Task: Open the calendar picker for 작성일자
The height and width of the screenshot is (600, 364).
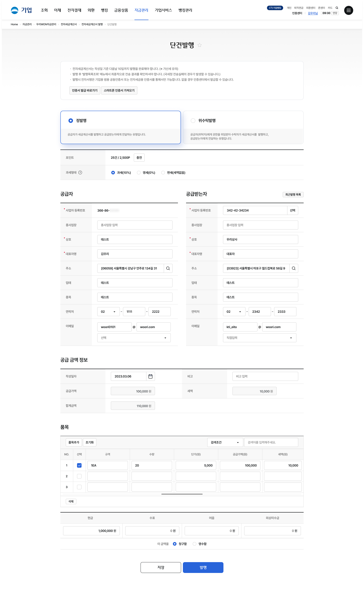Action: (150, 376)
